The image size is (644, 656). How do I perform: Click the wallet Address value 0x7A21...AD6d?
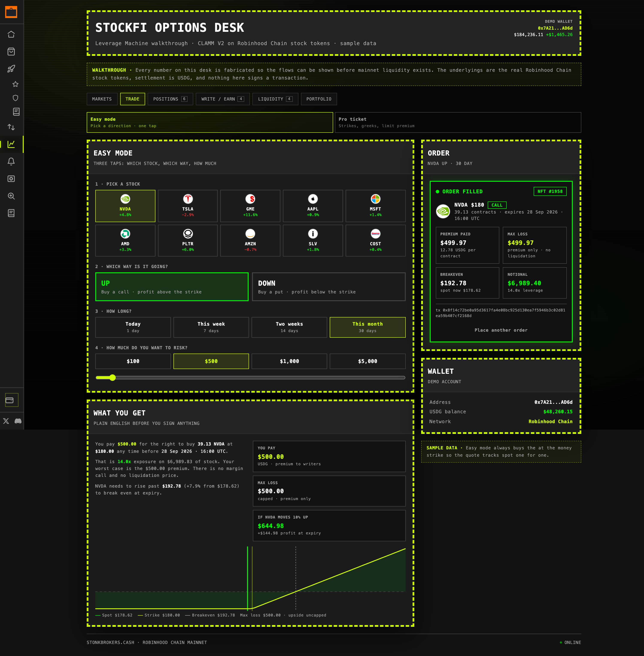pos(553,402)
